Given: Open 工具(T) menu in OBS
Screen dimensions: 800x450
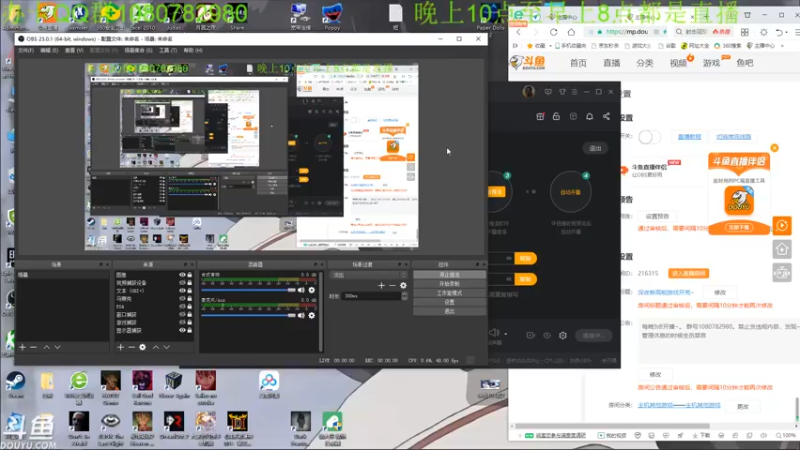Looking at the screenshot, I should (x=168, y=51).
